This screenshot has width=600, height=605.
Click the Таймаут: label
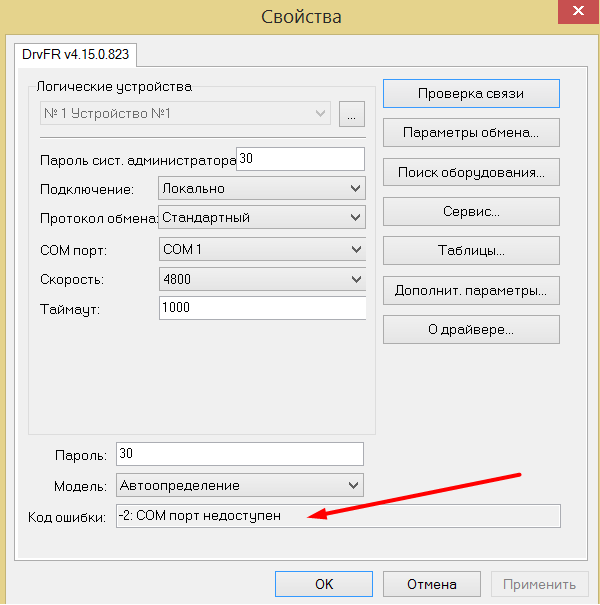[70, 309]
